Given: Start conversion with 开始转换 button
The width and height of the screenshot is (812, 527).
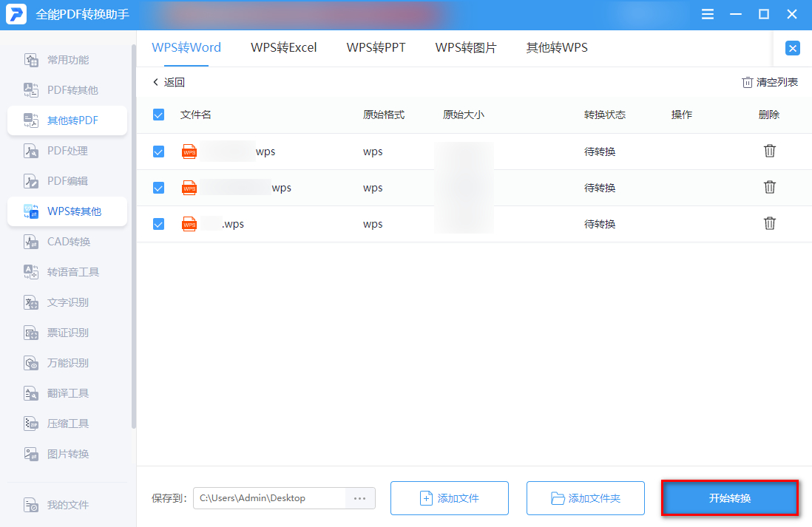Looking at the screenshot, I should coord(729,498).
